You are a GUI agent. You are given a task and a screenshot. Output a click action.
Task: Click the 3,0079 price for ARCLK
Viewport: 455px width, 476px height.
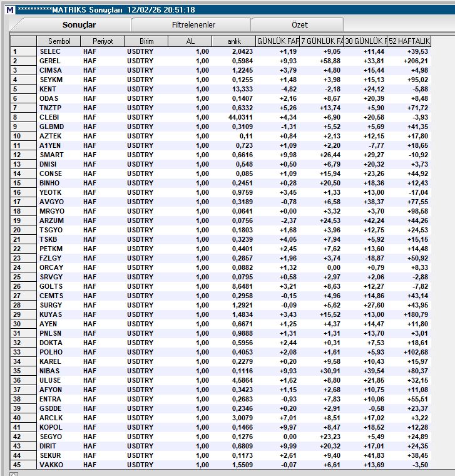click(242, 418)
